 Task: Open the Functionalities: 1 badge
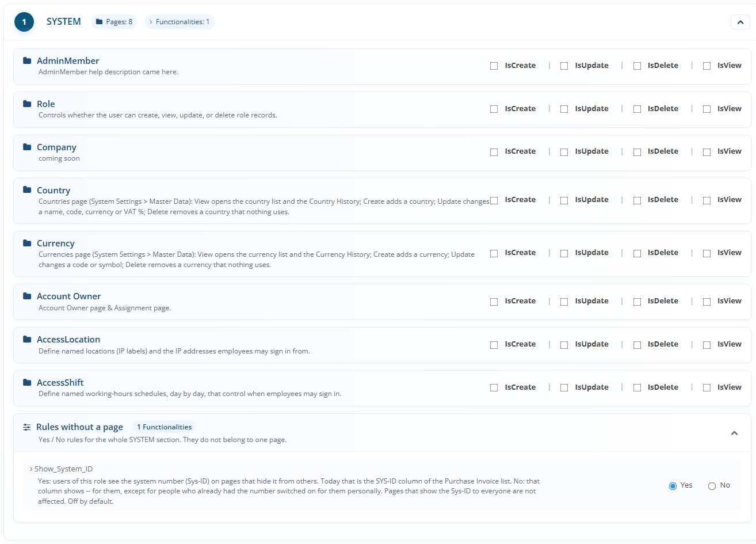pos(180,22)
